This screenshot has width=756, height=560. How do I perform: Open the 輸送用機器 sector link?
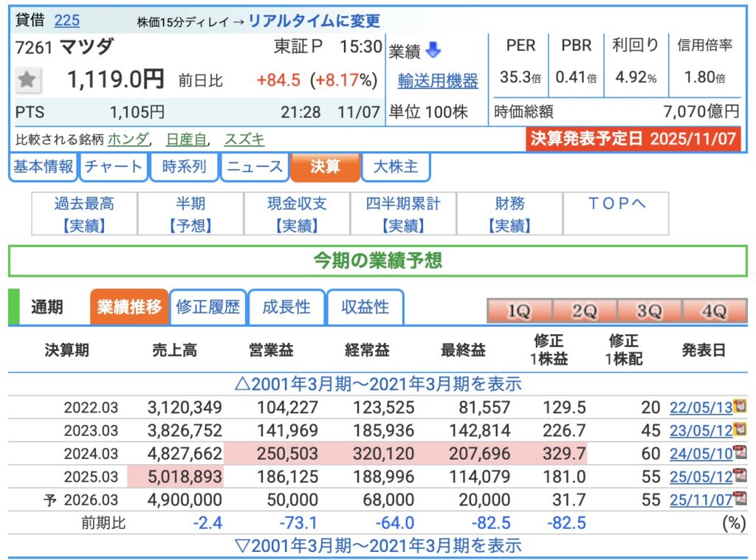pyautogui.click(x=438, y=80)
